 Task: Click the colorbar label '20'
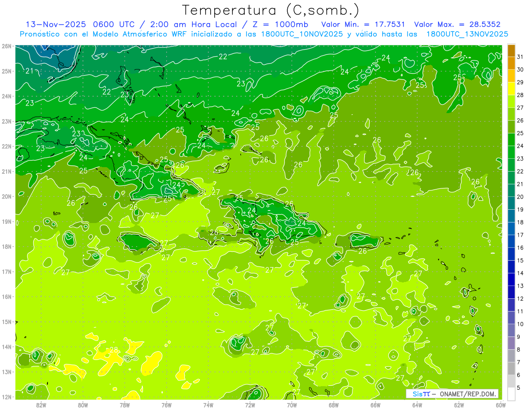click(521, 197)
